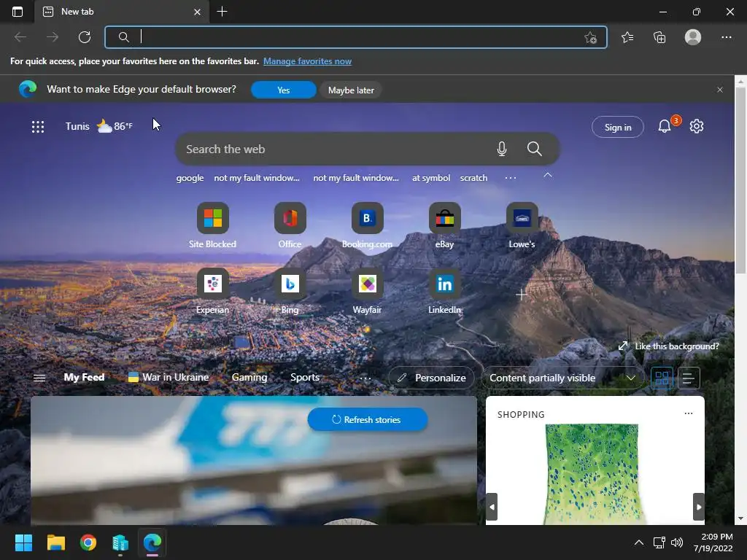The height and width of the screenshot is (560, 747).
Task: Open the Office quick link
Action: coord(290,225)
